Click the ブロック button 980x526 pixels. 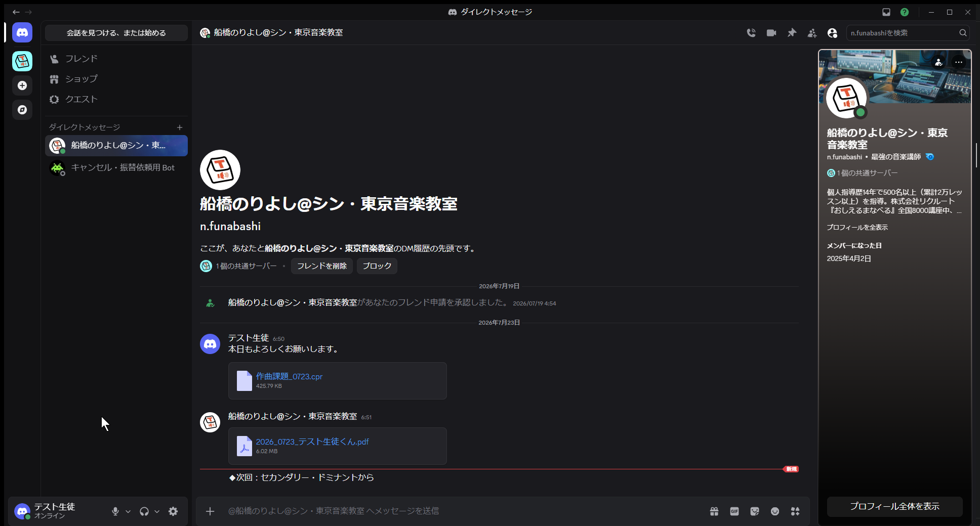[x=377, y=266]
